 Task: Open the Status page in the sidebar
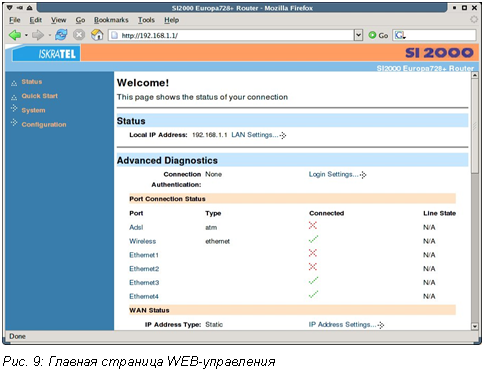[32, 82]
